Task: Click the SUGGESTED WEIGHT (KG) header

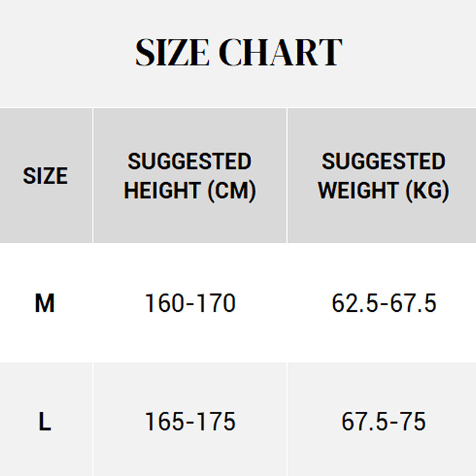Action: pyautogui.click(x=383, y=176)
